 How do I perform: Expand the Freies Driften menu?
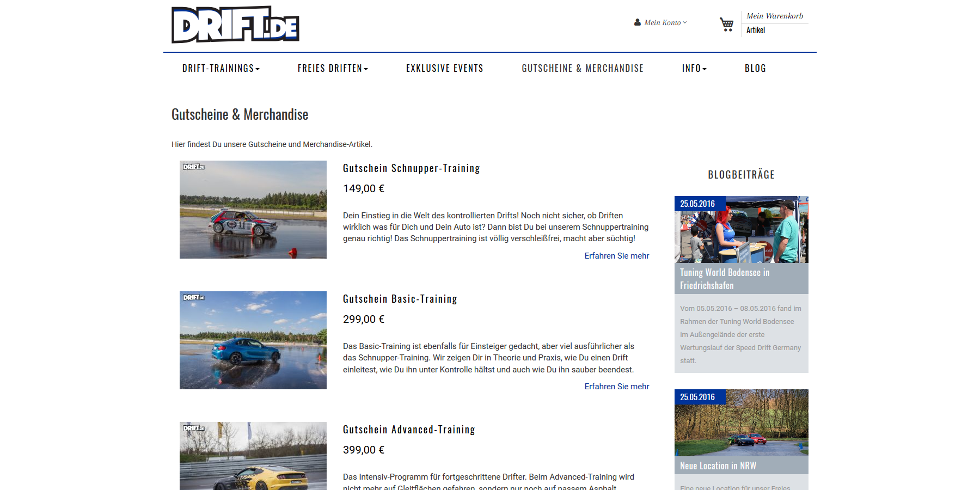coord(333,68)
